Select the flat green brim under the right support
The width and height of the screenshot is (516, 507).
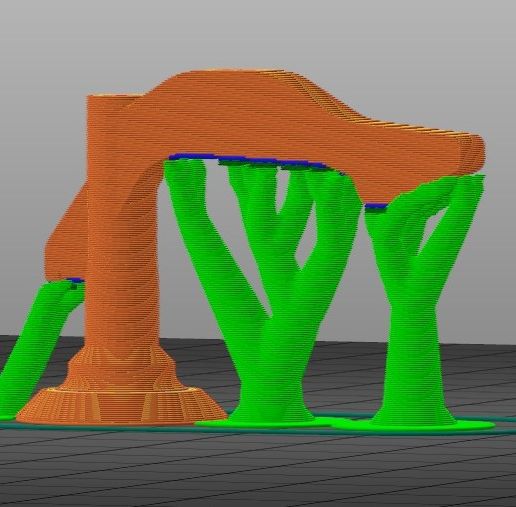pyautogui.click(x=413, y=425)
